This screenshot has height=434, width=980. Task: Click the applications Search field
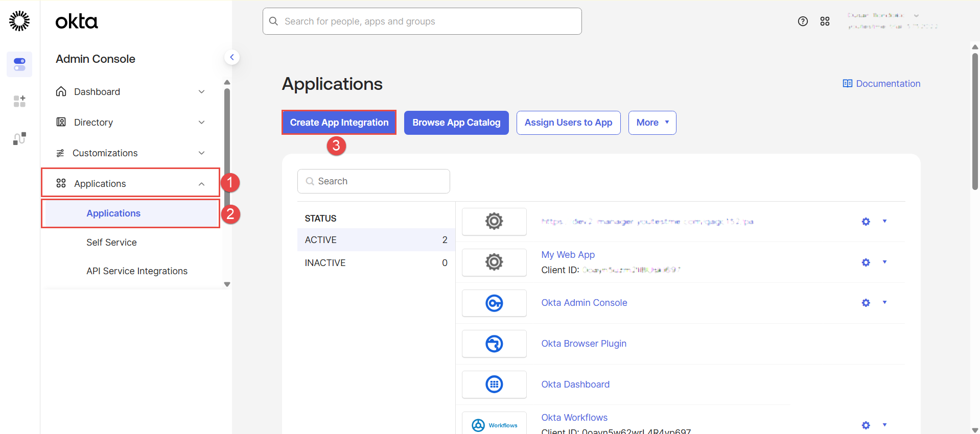click(x=374, y=181)
